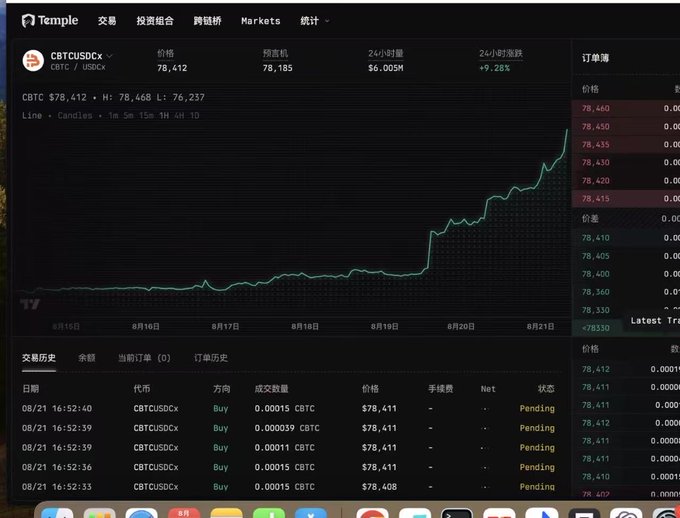Open the 交易 trade page
The image size is (680, 518).
tap(107, 21)
